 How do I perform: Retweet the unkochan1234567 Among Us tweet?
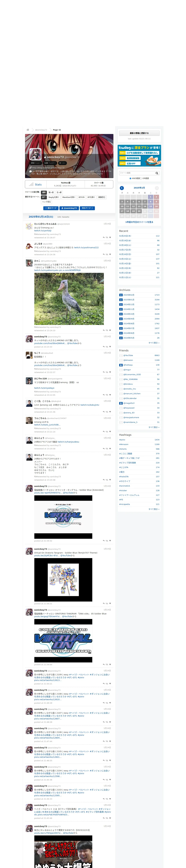107,432
